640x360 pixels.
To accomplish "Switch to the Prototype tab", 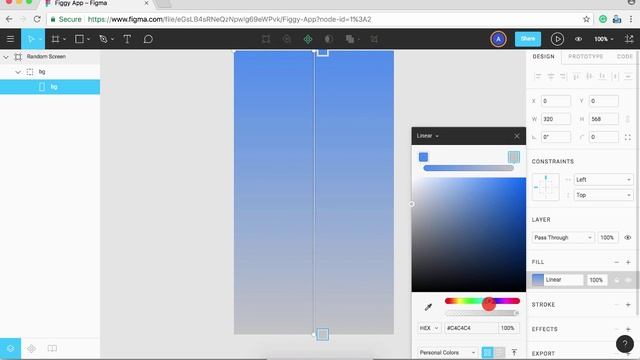I will click(586, 56).
